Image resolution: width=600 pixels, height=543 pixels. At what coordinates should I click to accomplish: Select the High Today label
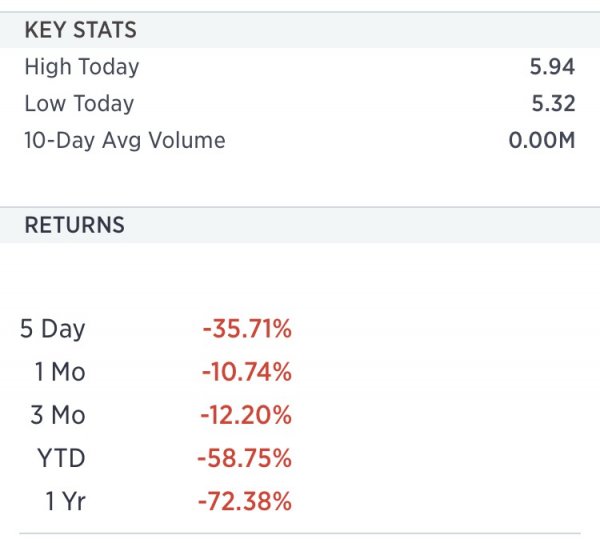81,67
